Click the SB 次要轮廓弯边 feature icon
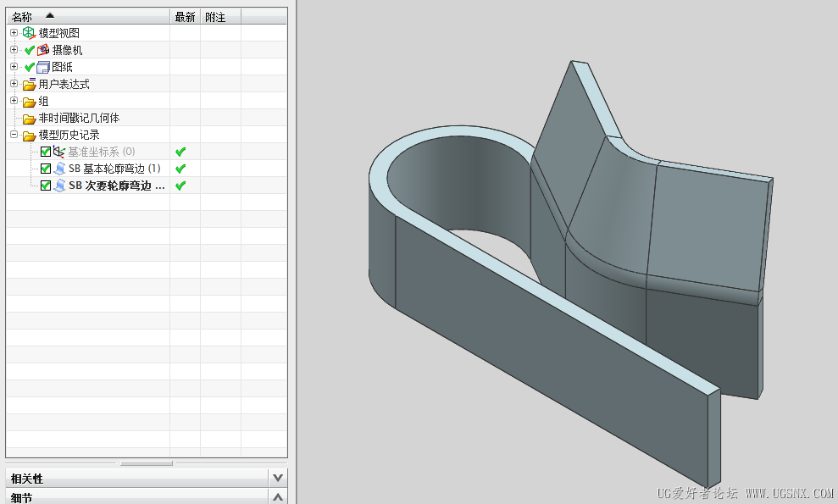838x504 pixels. pyautogui.click(x=59, y=186)
